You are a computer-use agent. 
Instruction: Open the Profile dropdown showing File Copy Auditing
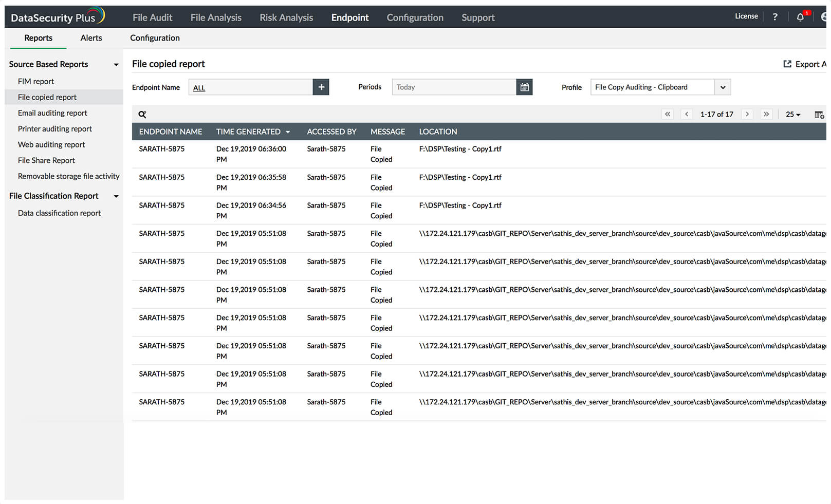[x=723, y=87]
